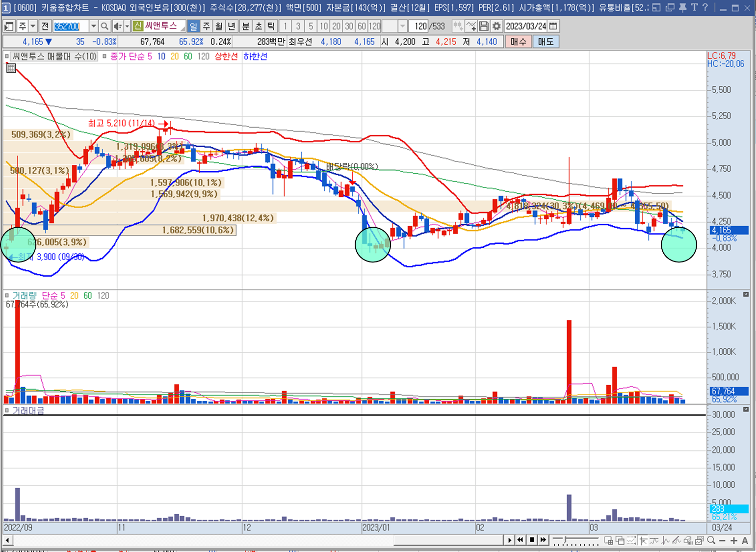756x552 pixels.
Task: Click the crosshair cursor icon in bottom bar
Action: [643, 540]
